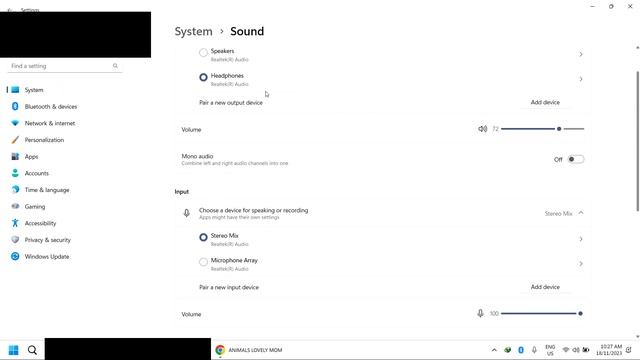Click the vertical scrollbar of Sound page
640x360 pixels.
638,141
